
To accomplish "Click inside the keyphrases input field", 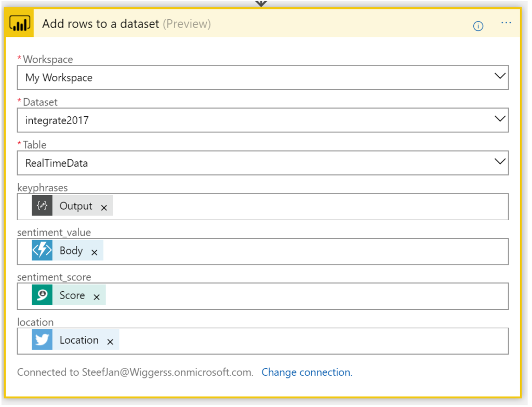I will point(262,207).
